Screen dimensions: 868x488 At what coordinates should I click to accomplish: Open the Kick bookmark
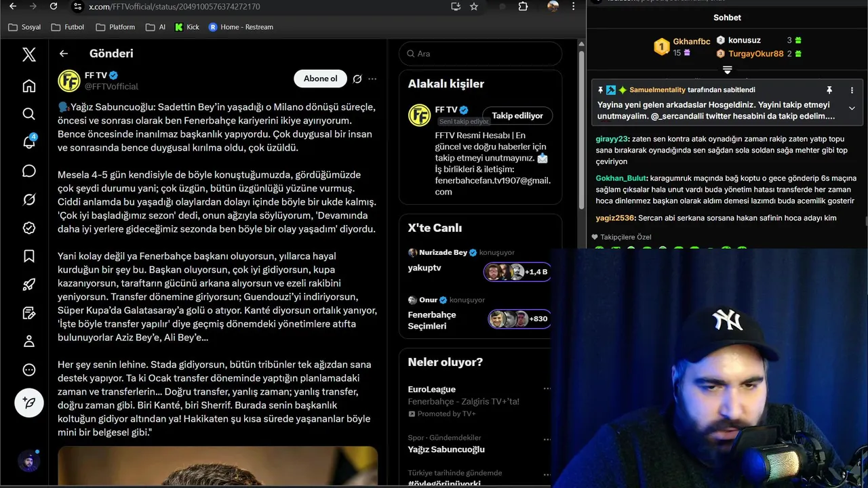[x=187, y=27]
